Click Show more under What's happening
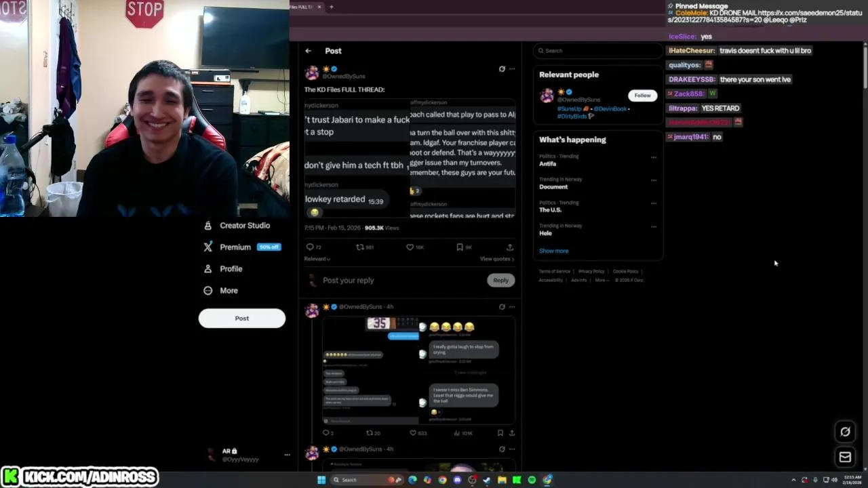Viewport: 868px width, 488px height. (553, 251)
